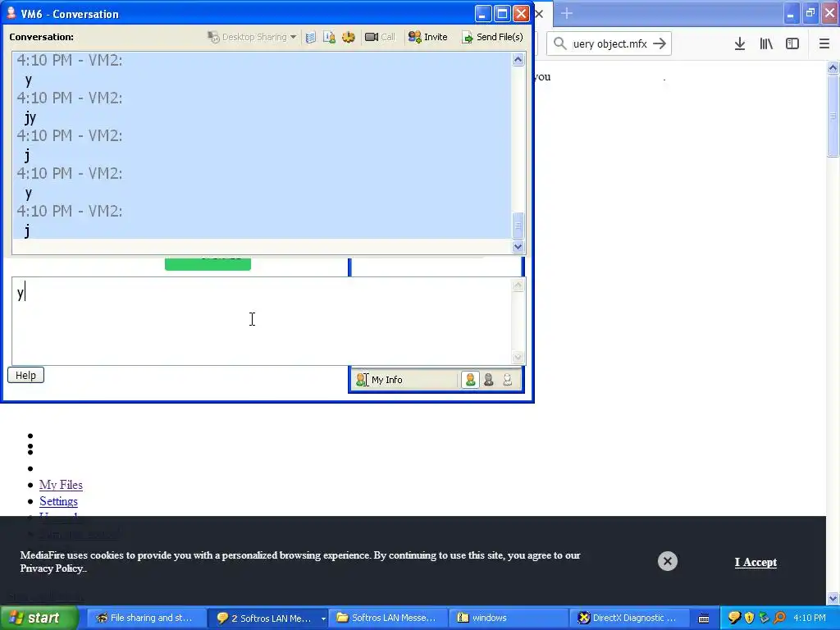Screen dimensions: 840x630
Task: Click messenger tray icon in system tray
Action: [x=734, y=618]
